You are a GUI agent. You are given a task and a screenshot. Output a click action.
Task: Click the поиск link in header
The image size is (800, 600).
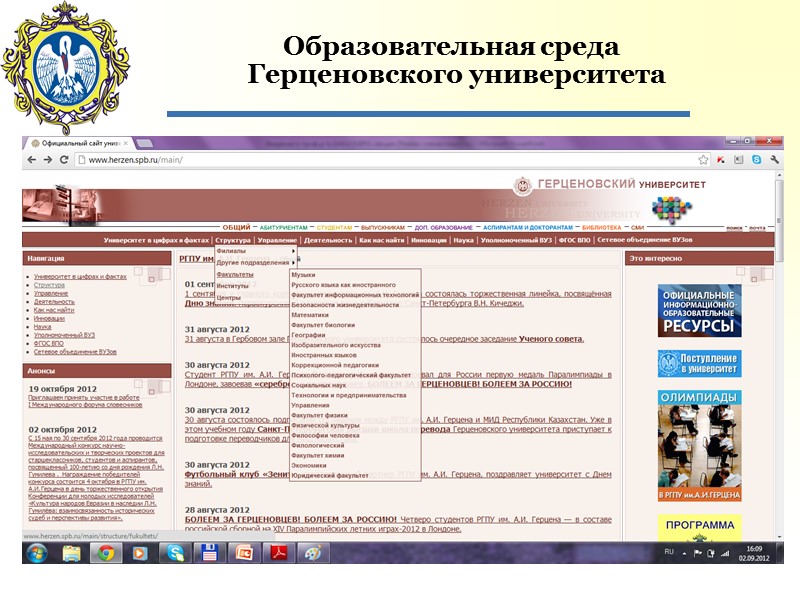[734, 228]
